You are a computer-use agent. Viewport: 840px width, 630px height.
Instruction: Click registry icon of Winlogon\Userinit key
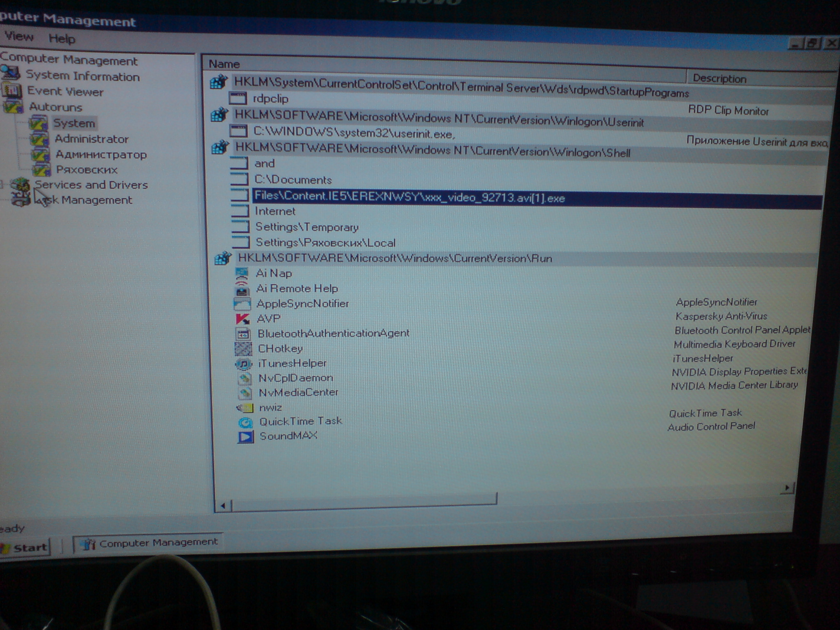pyautogui.click(x=219, y=115)
